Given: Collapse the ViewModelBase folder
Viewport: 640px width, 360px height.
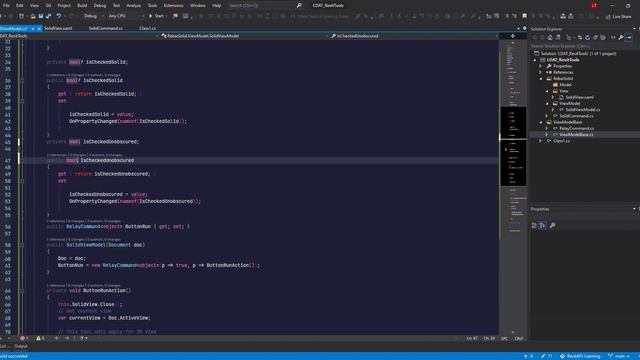Looking at the screenshot, I should (541, 122).
